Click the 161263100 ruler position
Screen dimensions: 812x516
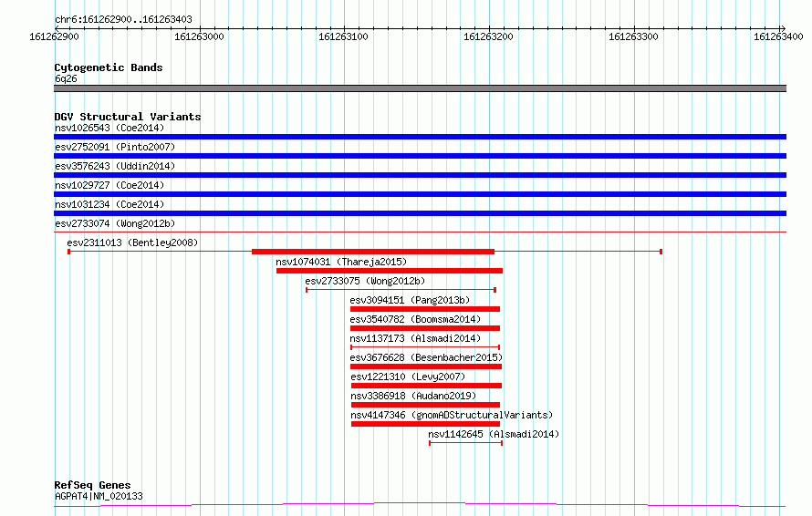tap(343, 36)
